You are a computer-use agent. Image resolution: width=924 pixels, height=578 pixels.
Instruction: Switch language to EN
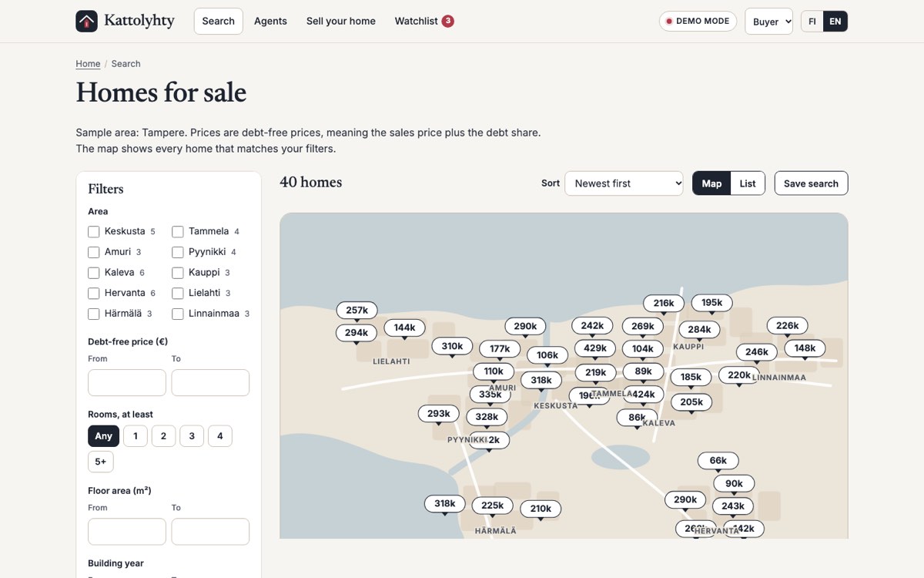[x=835, y=22]
